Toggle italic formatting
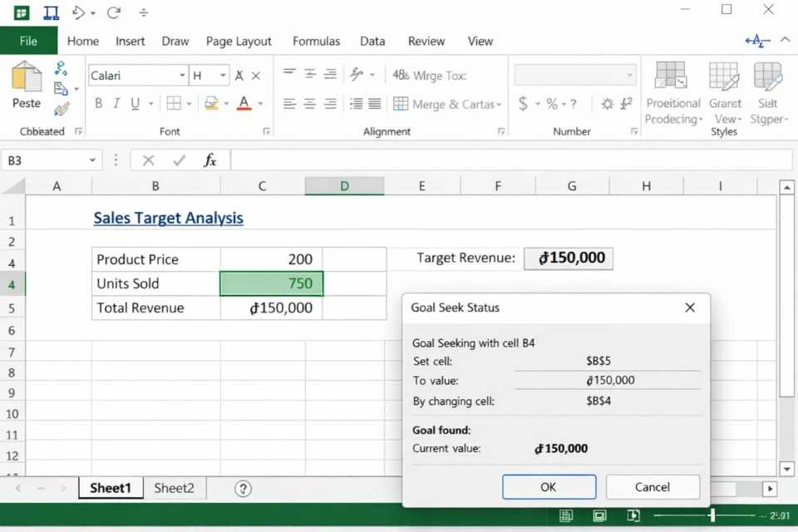 117,103
